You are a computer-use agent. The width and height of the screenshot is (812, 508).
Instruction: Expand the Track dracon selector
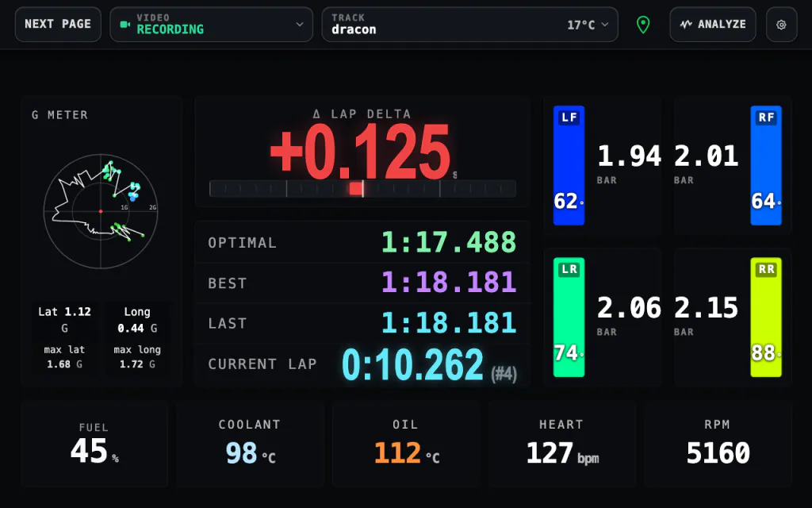click(x=469, y=25)
